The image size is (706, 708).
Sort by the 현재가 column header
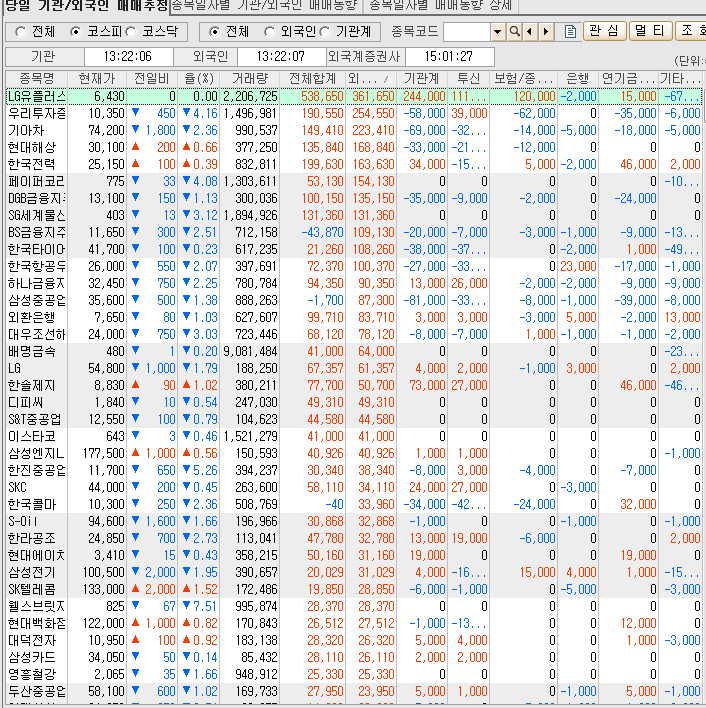tap(97, 79)
